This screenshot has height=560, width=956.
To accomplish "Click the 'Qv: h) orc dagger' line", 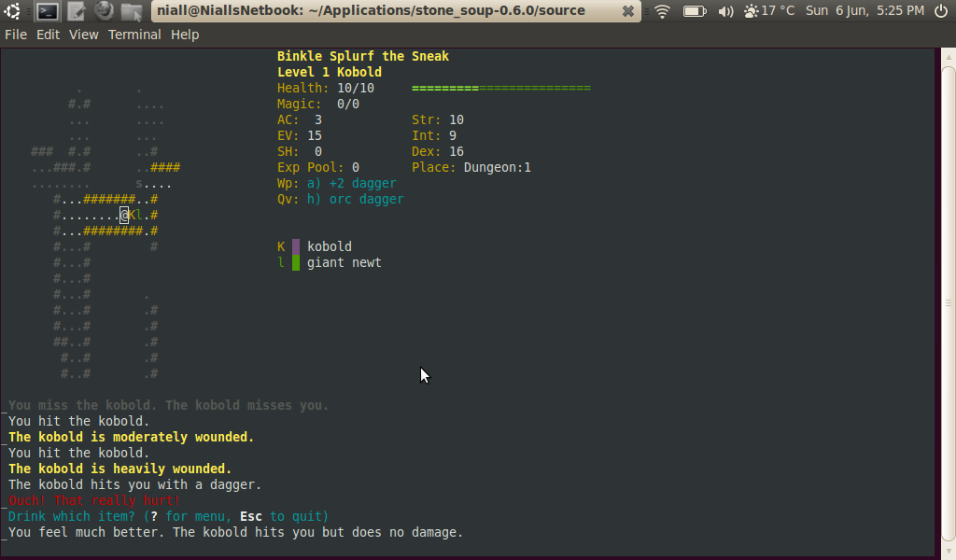I will pos(340,199).
